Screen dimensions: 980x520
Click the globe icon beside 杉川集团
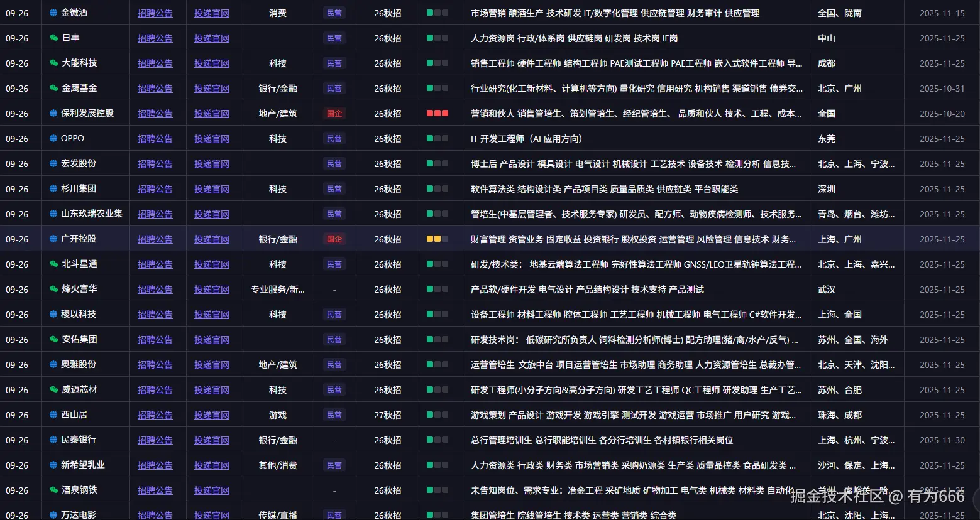click(x=54, y=188)
